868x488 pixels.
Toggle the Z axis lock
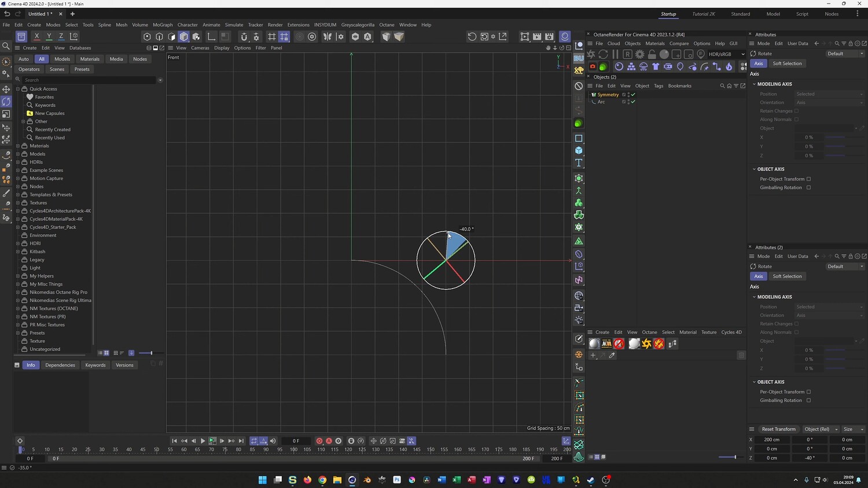pyautogui.click(x=61, y=36)
